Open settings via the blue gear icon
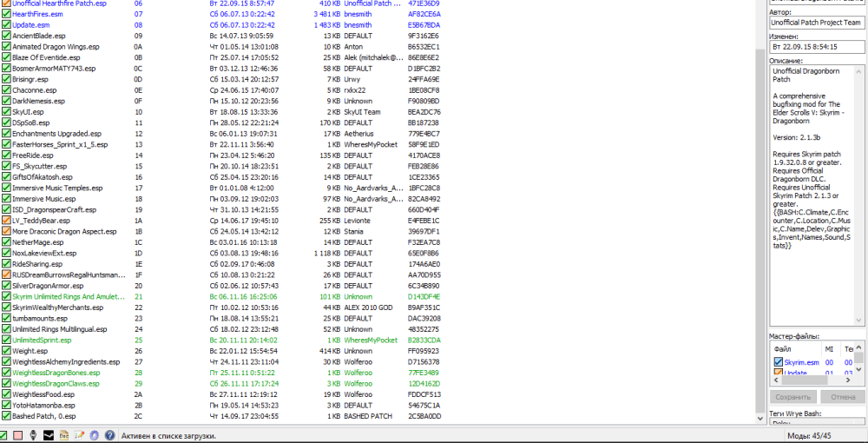 (95, 435)
